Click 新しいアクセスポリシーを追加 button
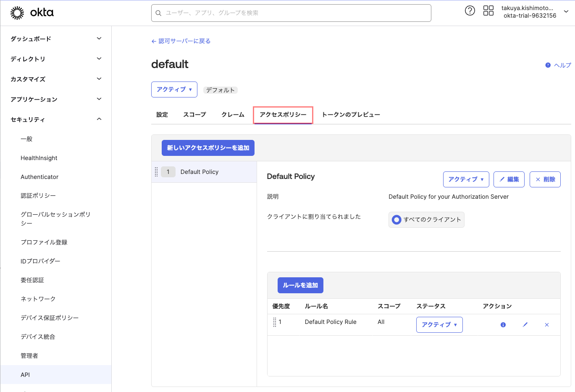Screen dimensions: 575x392 point(208,148)
